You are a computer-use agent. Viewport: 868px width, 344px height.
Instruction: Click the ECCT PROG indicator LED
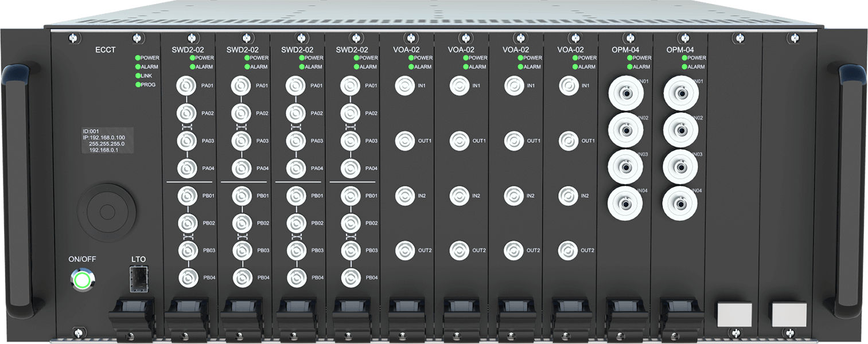[138, 85]
